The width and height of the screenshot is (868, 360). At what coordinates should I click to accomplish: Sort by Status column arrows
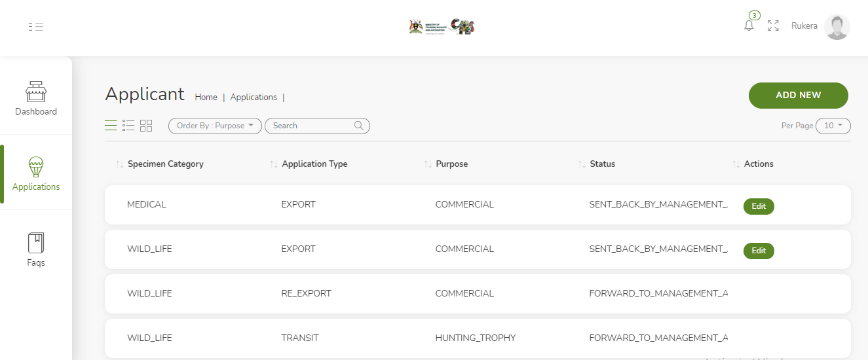pos(582,164)
